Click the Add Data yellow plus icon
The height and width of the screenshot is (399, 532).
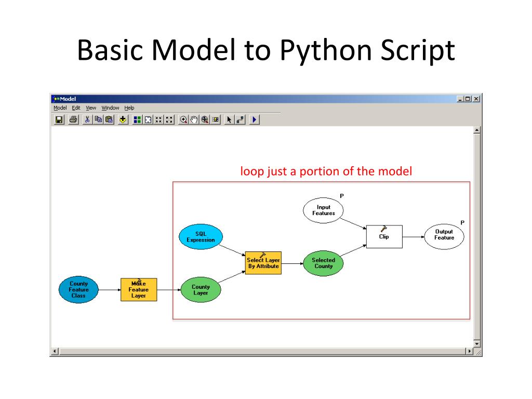coord(123,120)
